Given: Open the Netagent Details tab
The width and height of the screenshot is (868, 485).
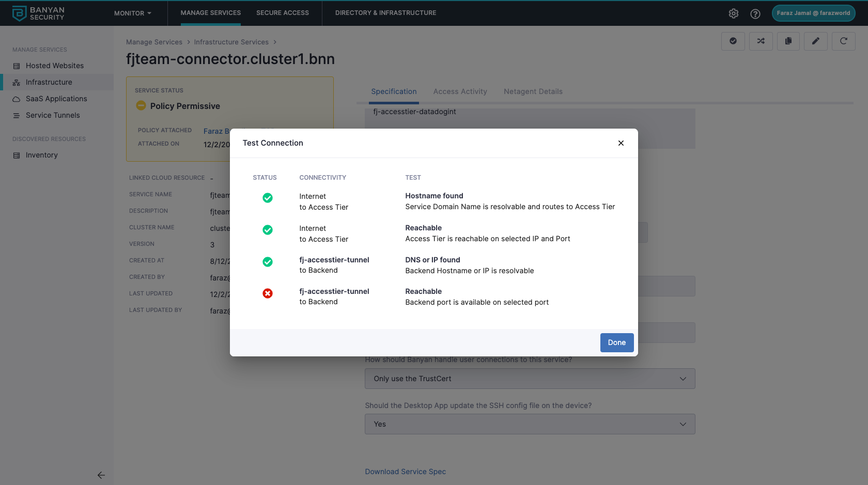Looking at the screenshot, I should point(533,91).
